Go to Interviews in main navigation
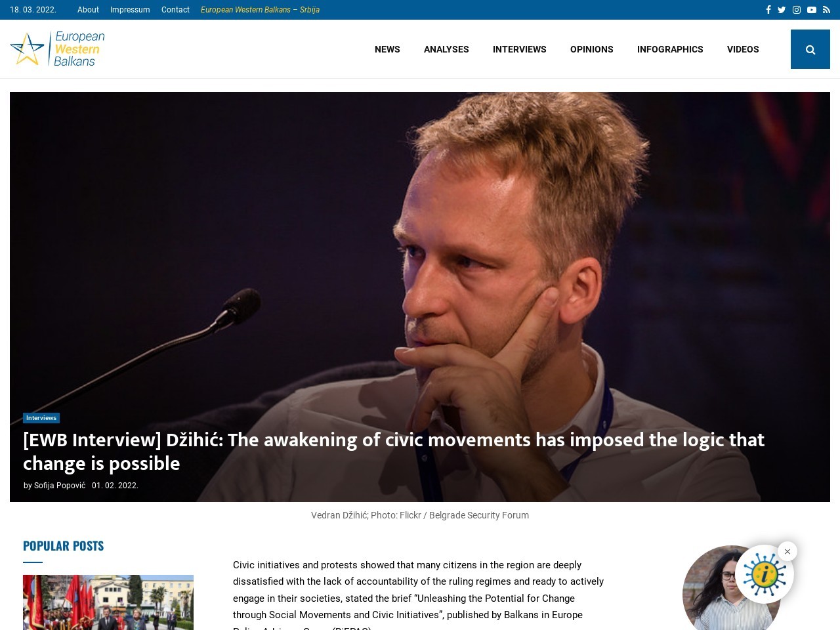 520,49
